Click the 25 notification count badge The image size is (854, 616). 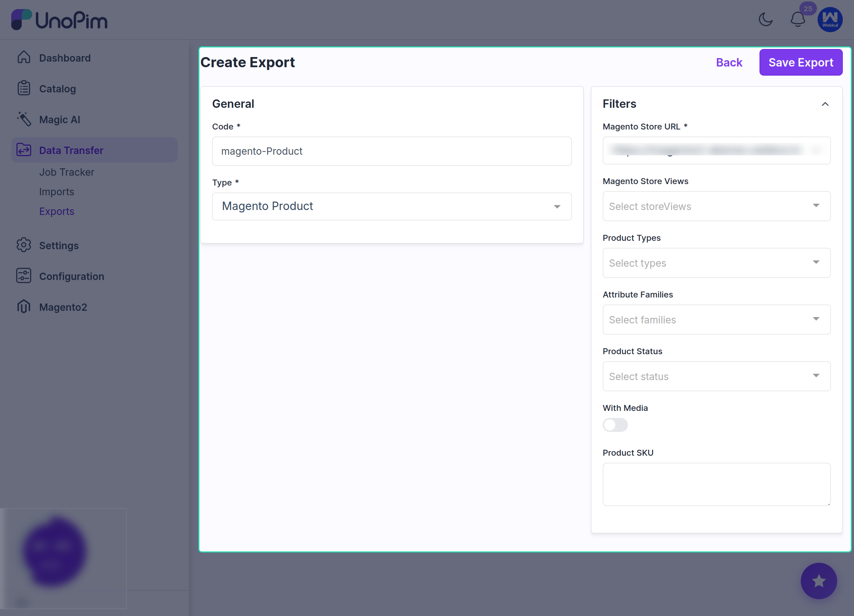point(808,9)
